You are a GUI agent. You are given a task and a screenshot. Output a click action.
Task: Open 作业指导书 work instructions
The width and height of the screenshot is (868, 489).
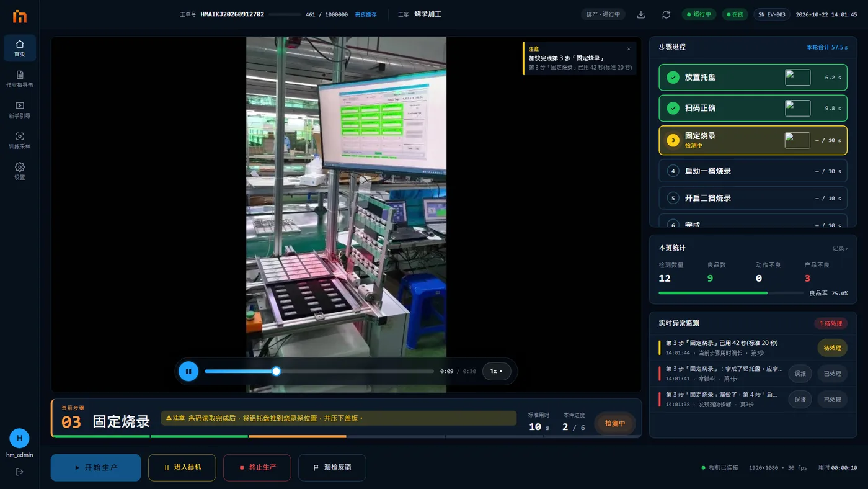pos(20,79)
